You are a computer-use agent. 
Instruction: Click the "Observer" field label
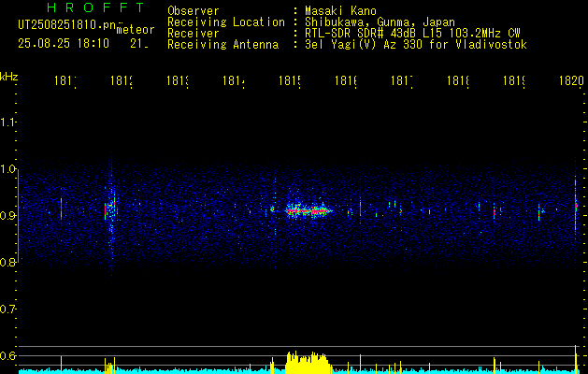(194, 11)
